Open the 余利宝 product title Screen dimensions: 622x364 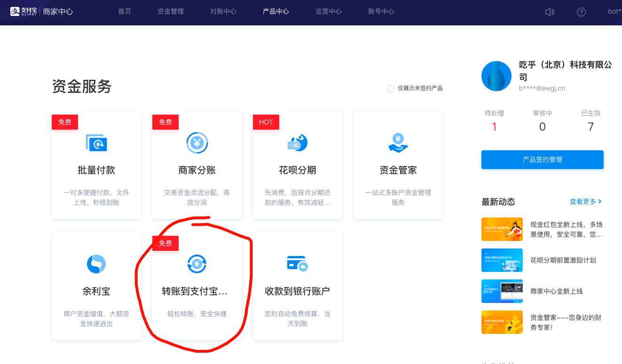pyautogui.click(x=96, y=291)
